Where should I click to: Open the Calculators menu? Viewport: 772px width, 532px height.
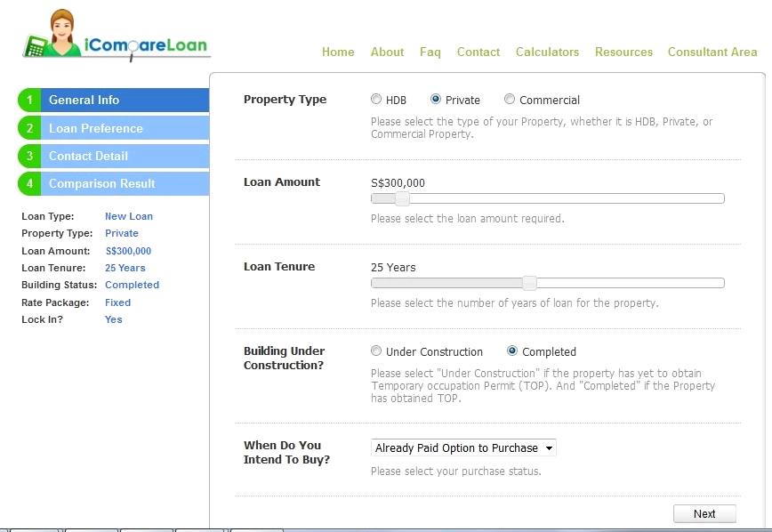[548, 52]
